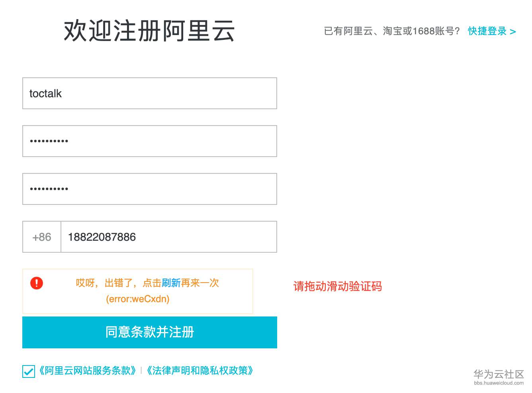This screenshot has width=532, height=393.
Task: Click the error code text (error:weCxdn)
Action: (137, 299)
